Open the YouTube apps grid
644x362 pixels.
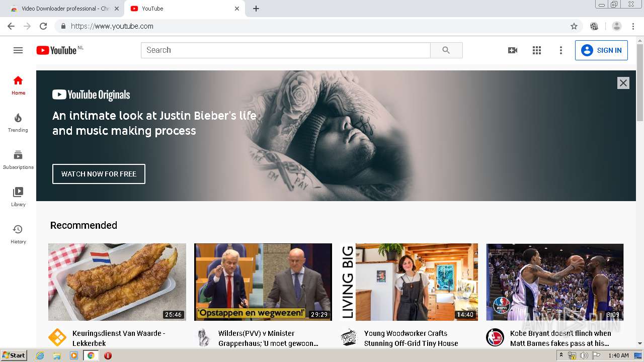coord(537,50)
